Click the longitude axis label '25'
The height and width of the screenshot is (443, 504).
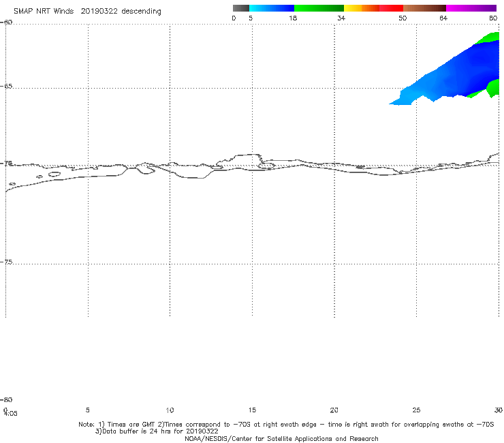tap(416, 410)
